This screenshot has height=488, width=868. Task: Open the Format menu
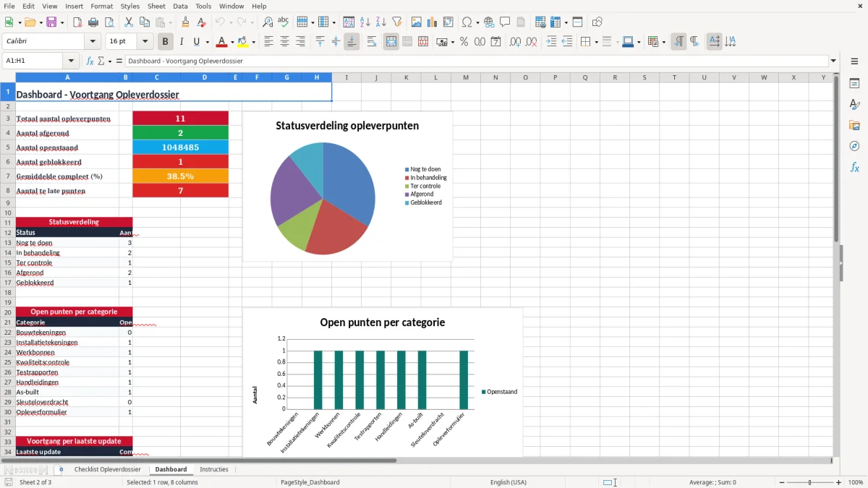point(101,6)
